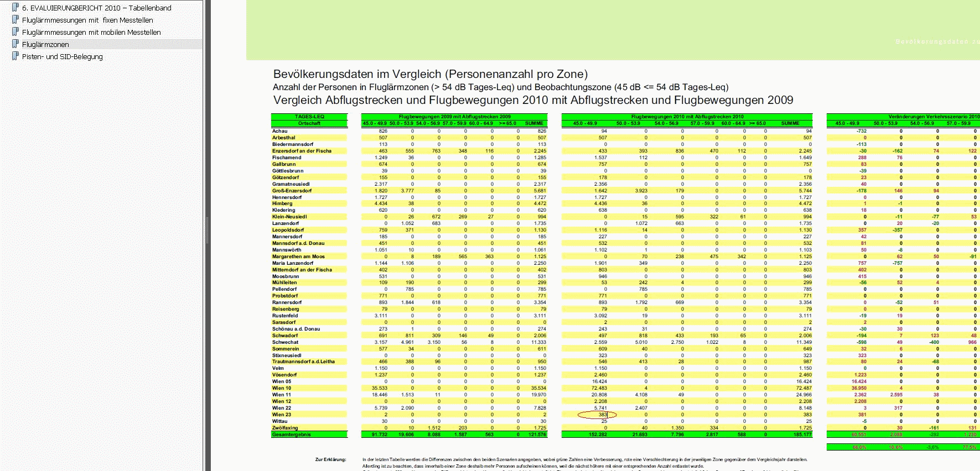Select the 'Fischamend' row label
The height and width of the screenshot is (471, 980).
tap(287, 158)
